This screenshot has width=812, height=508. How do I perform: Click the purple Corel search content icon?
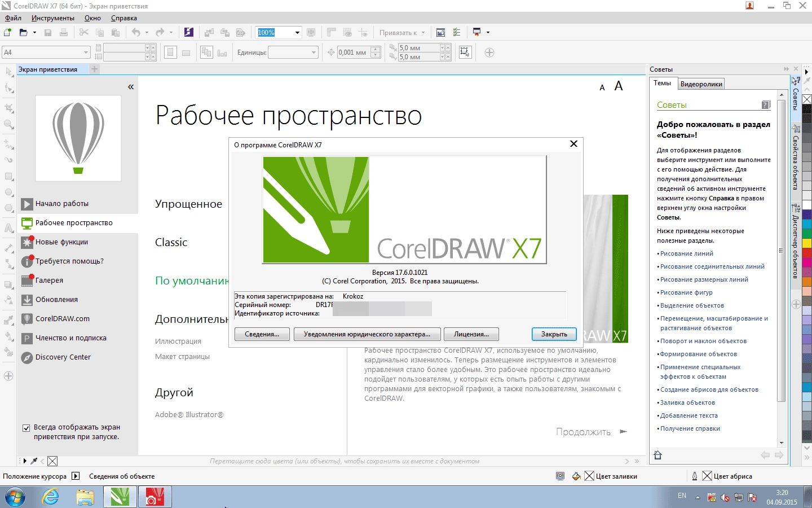pyautogui.click(x=189, y=33)
